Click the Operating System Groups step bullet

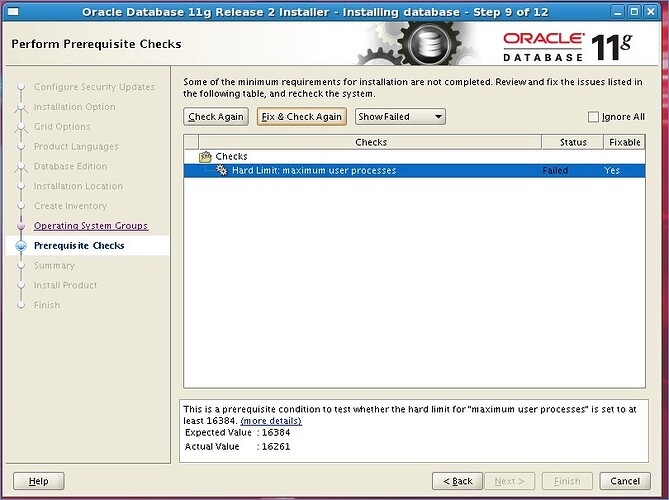click(20, 226)
